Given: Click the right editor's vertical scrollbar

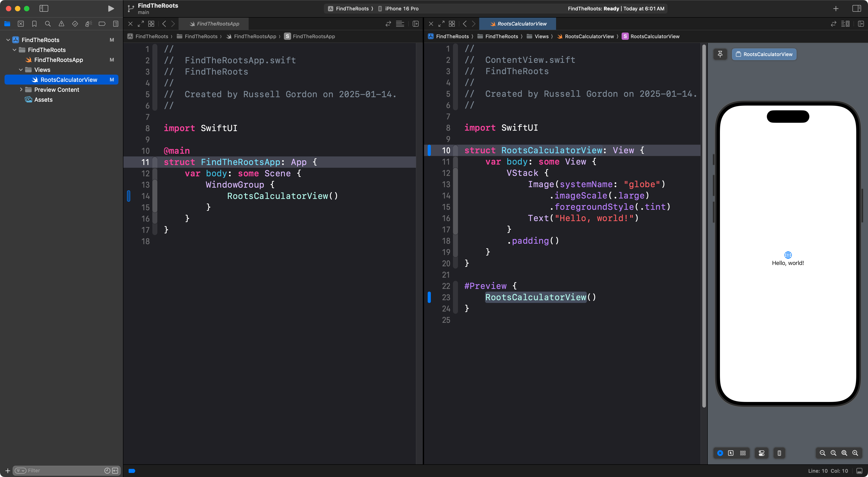Looking at the screenshot, I should coord(704,226).
